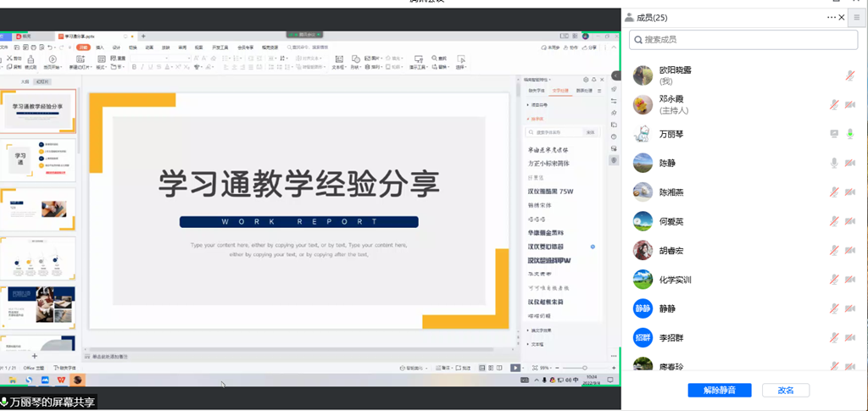This screenshot has width=868, height=411.
Task: Click 缺失字体 in the status bar
Action: click(x=65, y=368)
